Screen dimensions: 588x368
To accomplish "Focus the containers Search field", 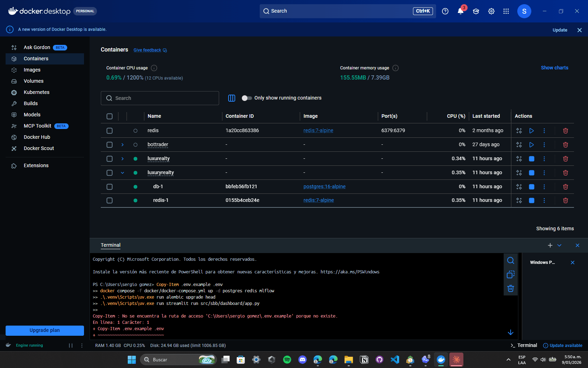I will point(160,98).
